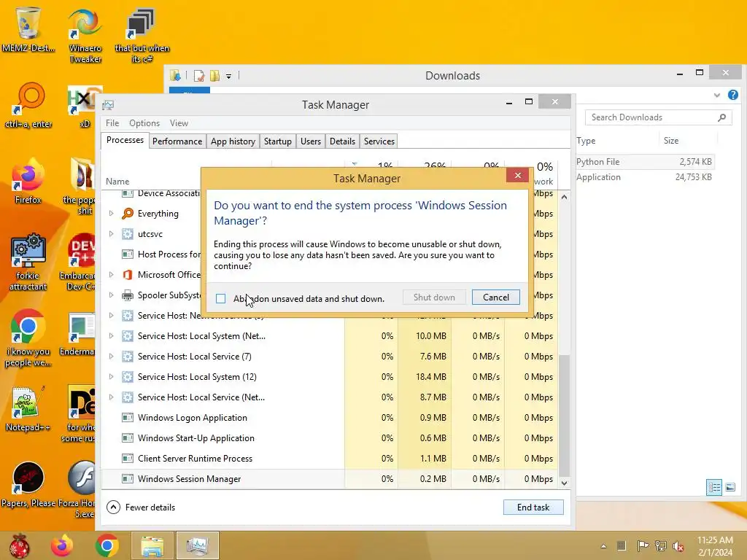The height and width of the screenshot is (560, 747).
Task: Open the forkie attractant desktop shortcut
Action: [x=28, y=262]
